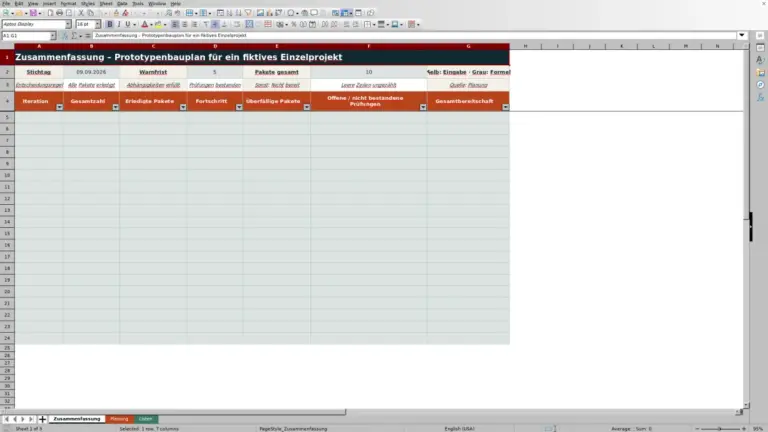The width and height of the screenshot is (768, 432).
Task: Open the Sheet menu
Action: pyautogui.click(x=106, y=3)
